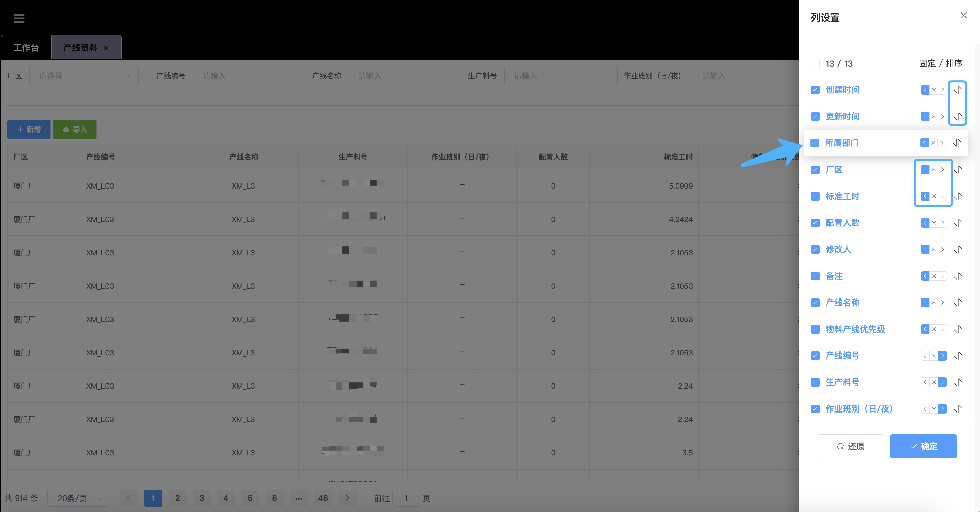Viewport: 980px width, 512px height.
Task: Close the 列设置 panel
Action: click(x=963, y=16)
